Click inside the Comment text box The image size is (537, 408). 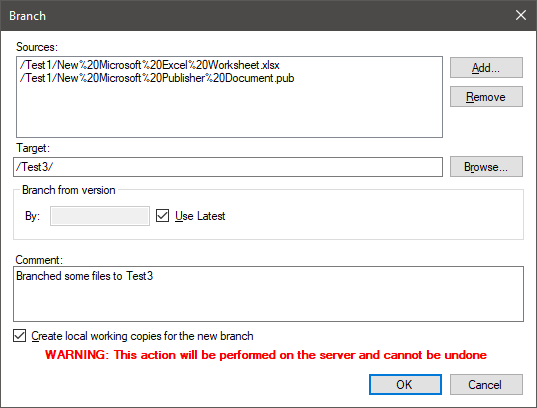(x=268, y=294)
